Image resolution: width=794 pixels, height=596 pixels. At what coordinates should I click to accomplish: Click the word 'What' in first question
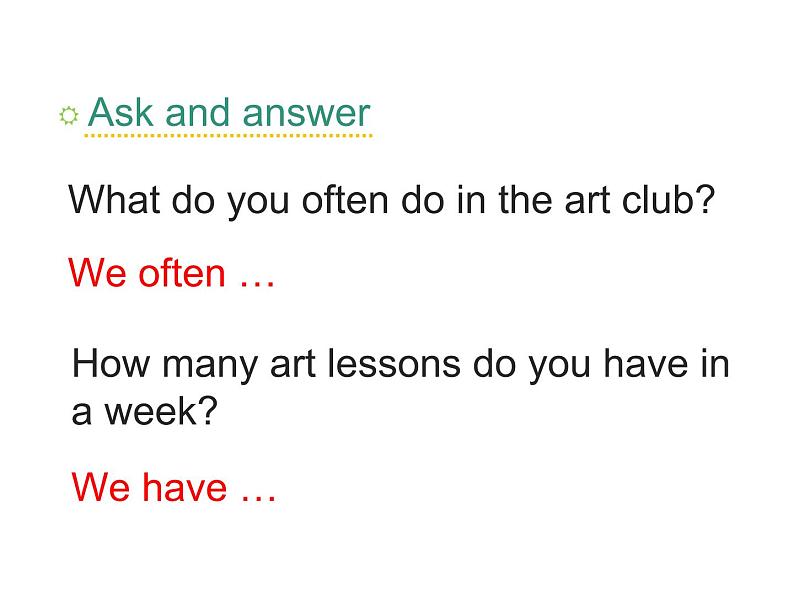[x=115, y=200]
